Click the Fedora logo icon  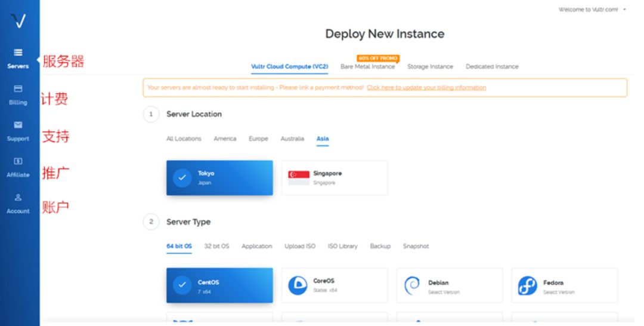point(527,285)
